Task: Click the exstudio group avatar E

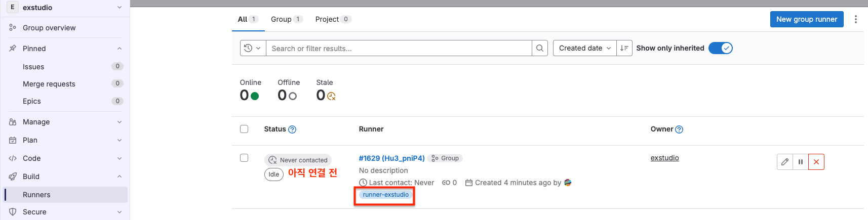Action: point(13,7)
